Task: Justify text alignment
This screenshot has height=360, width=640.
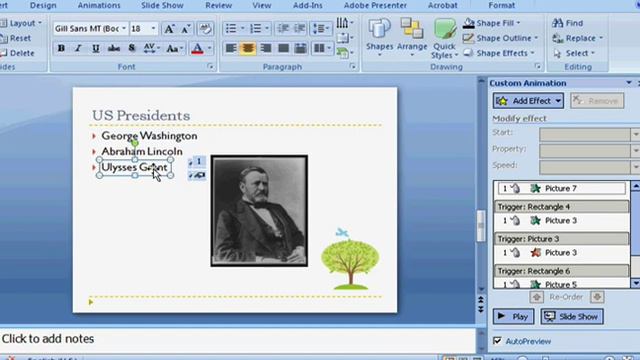Action: coord(283,48)
